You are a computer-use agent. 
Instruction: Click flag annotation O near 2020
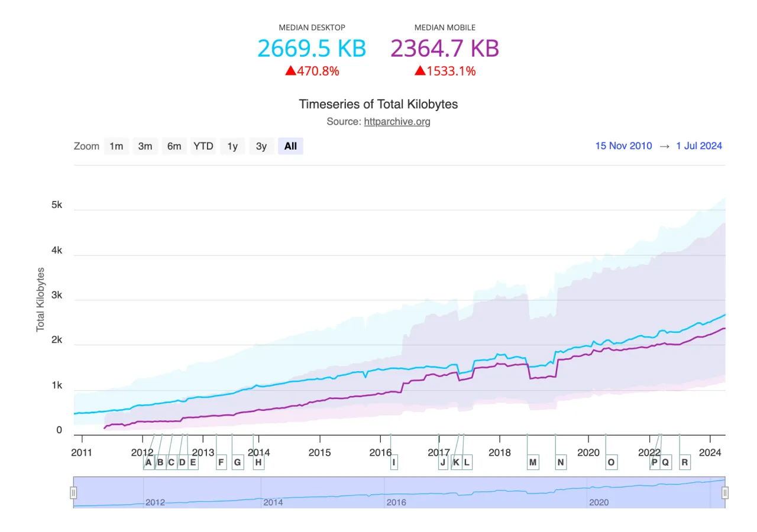tap(611, 462)
